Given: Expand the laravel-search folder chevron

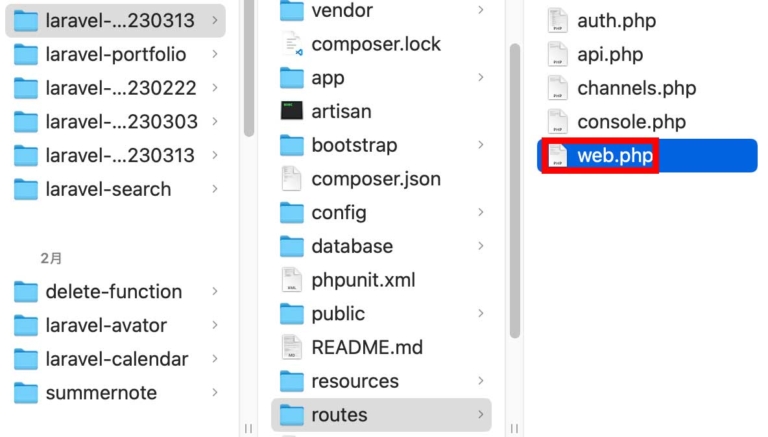Looking at the screenshot, I should pyautogui.click(x=215, y=189).
